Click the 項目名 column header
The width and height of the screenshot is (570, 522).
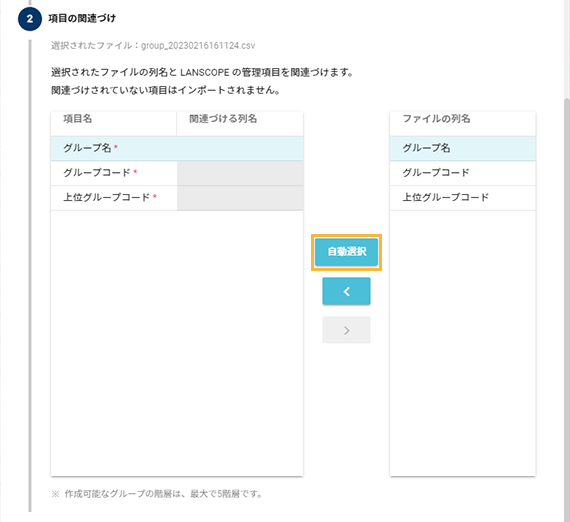(114, 124)
